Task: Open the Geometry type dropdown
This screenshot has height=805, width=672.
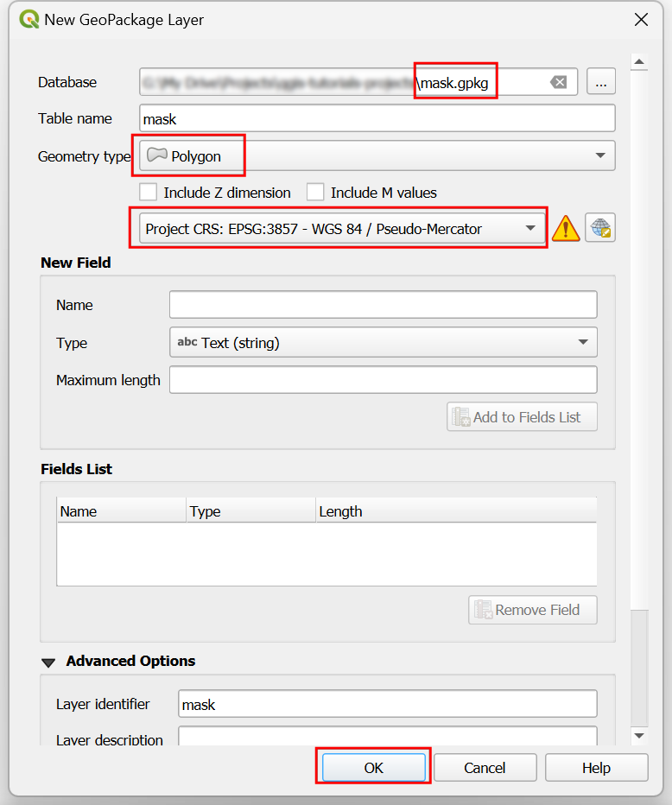Action: pos(377,156)
